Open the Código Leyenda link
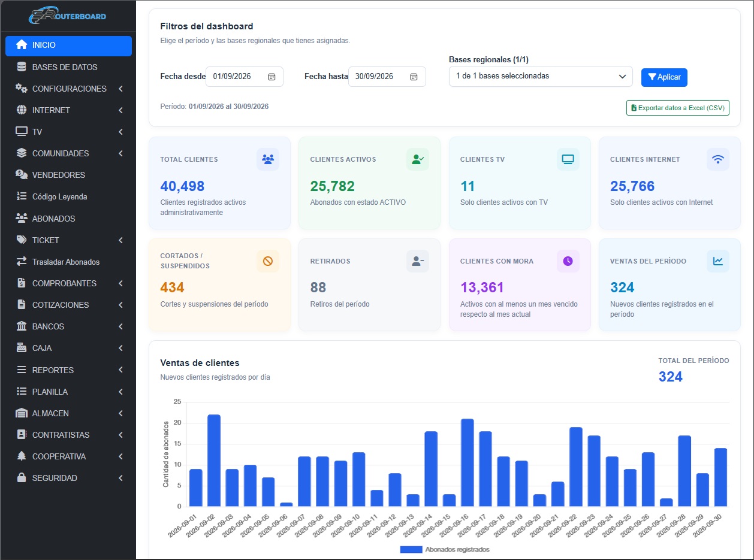 68,196
